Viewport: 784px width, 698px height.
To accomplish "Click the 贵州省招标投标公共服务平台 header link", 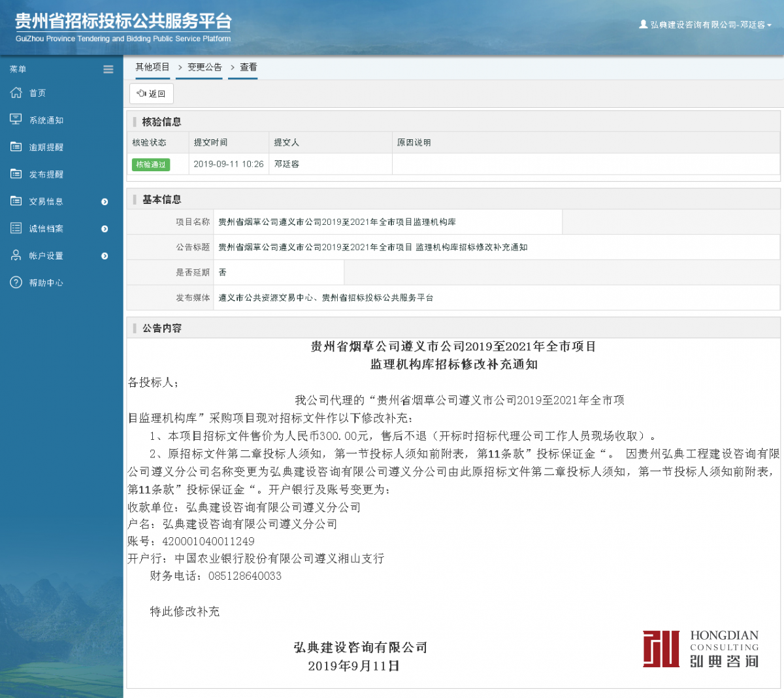I will [x=121, y=20].
